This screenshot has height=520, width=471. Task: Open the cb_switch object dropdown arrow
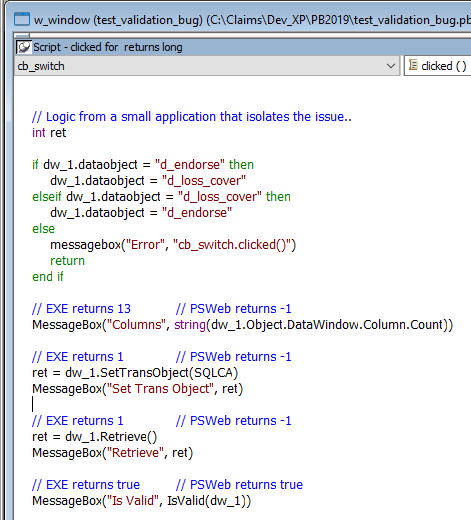pos(391,66)
